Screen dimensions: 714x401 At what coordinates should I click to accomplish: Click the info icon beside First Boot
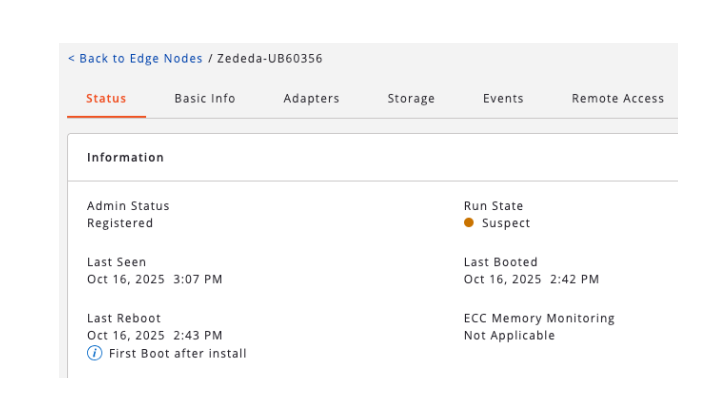[95, 354]
